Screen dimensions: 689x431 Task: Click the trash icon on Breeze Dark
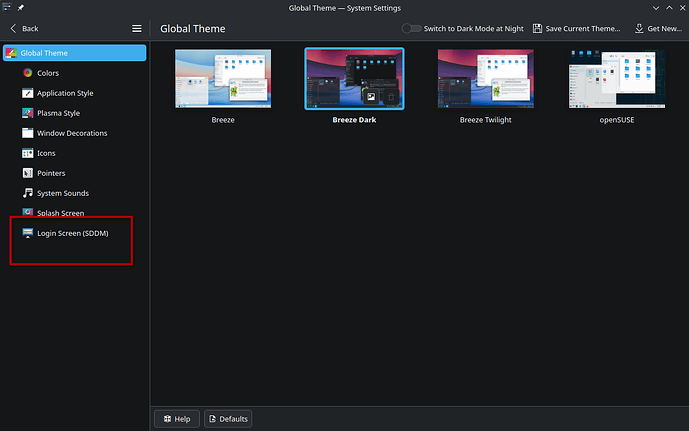coord(391,97)
